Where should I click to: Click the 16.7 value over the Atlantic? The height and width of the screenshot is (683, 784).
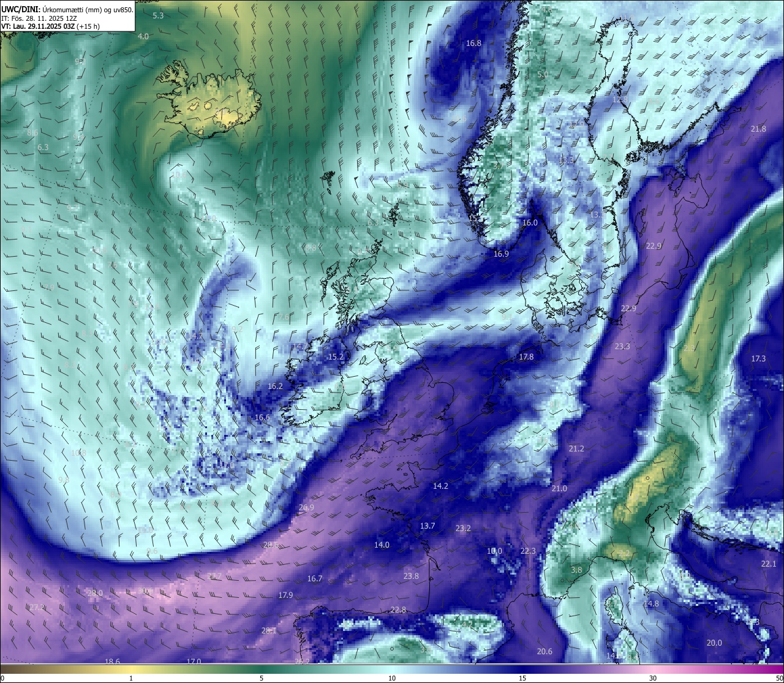click(314, 579)
